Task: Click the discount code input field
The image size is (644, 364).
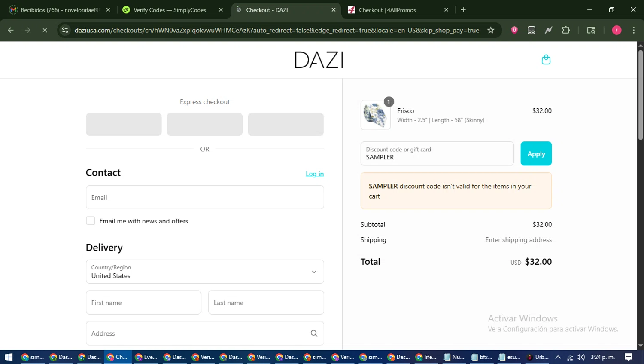Action: (x=437, y=153)
